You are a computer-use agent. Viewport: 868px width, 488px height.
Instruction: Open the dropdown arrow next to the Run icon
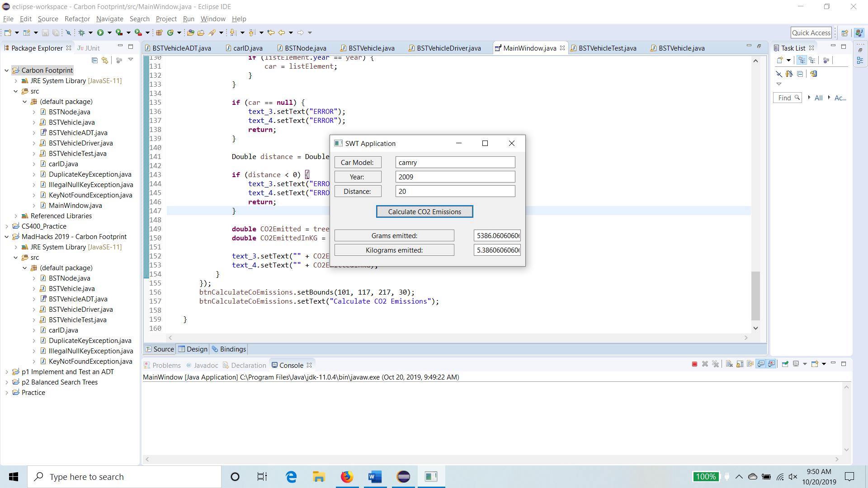click(109, 33)
